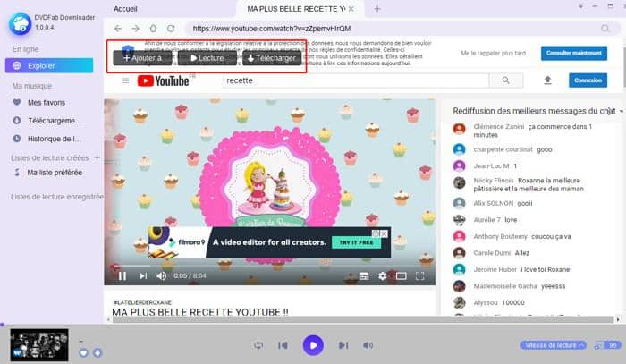
Task: Click the browser forward arrow
Action: point(136,29)
